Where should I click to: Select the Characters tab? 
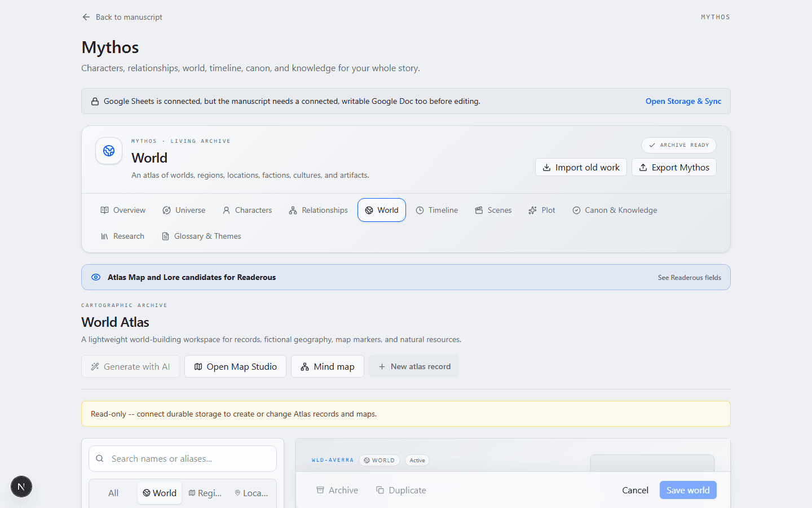[x=247, y=210]
